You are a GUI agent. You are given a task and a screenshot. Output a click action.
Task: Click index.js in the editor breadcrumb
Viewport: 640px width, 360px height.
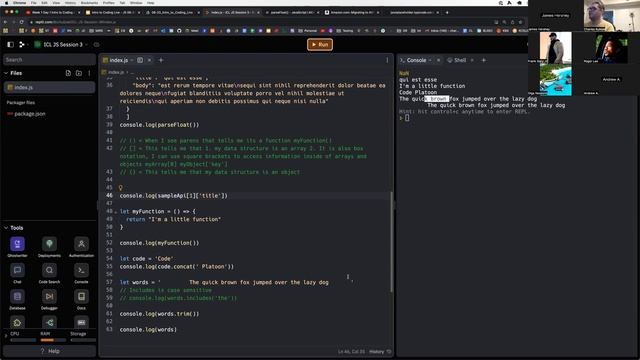pos(116,72)
